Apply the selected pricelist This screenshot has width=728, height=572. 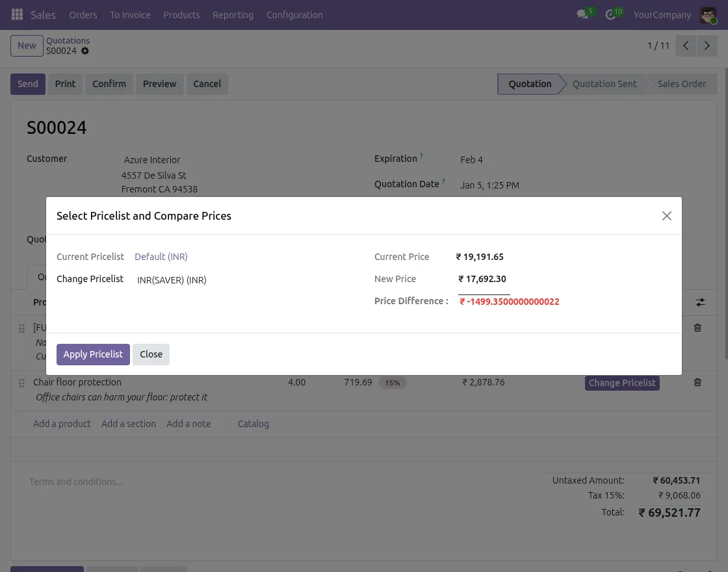tap(93, 354)
